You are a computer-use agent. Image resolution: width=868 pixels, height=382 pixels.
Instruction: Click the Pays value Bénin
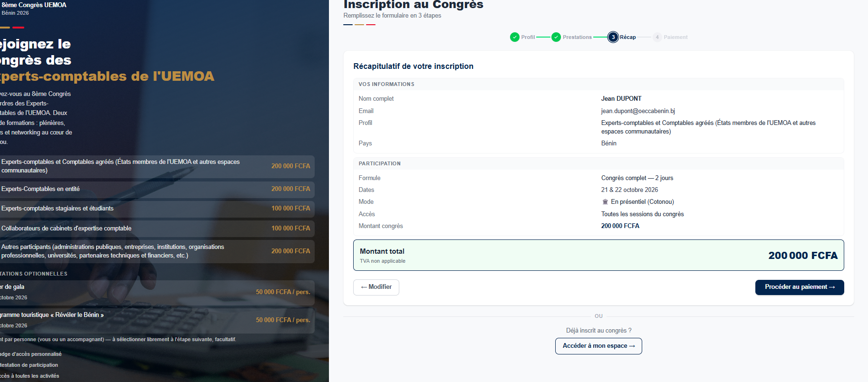tap(609, 143)
